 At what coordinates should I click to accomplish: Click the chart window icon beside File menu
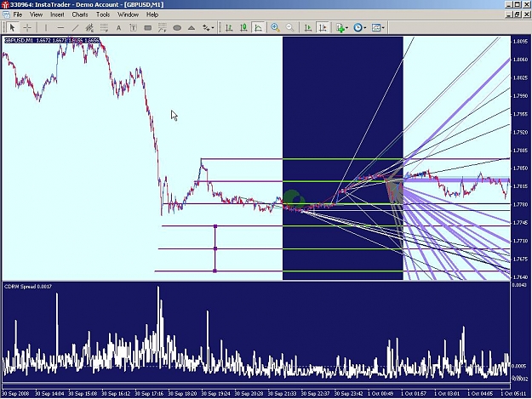[6, 14]
